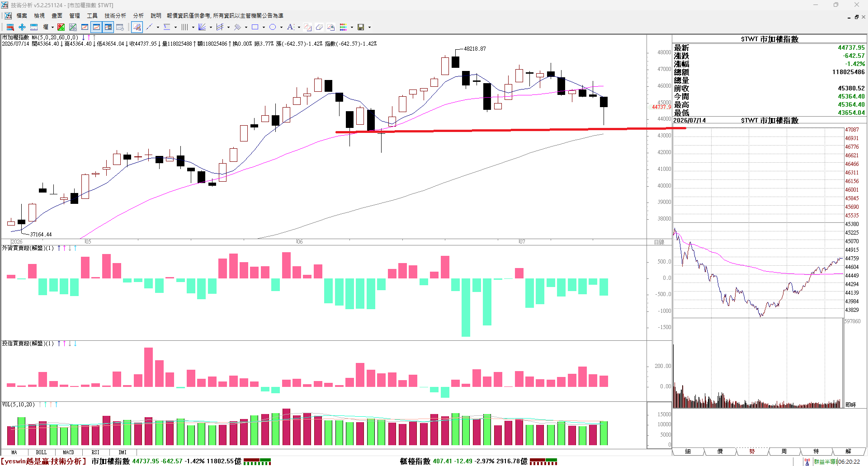Select the fan lines drawing tool
This screenshot has width=868, height=466.
202,27
